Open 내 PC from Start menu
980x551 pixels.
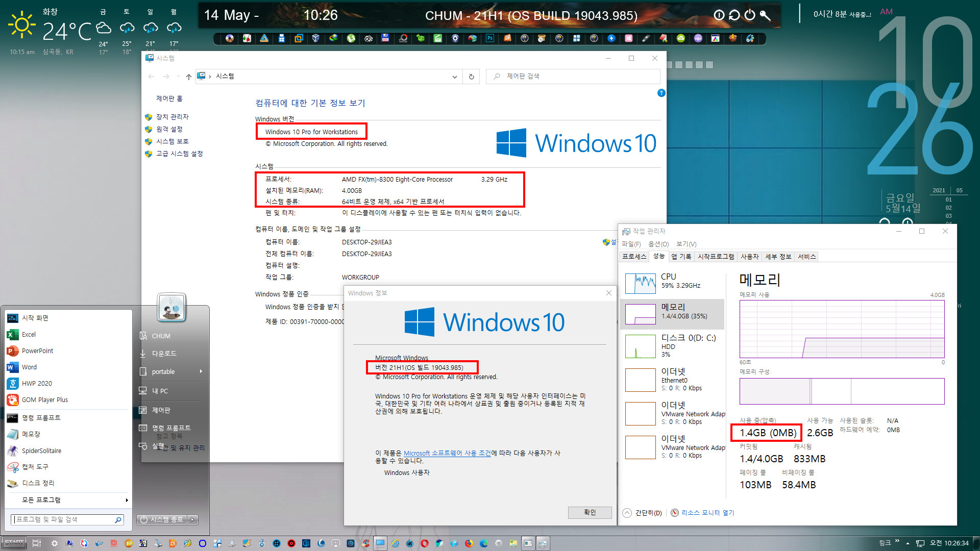coord(171,391)
